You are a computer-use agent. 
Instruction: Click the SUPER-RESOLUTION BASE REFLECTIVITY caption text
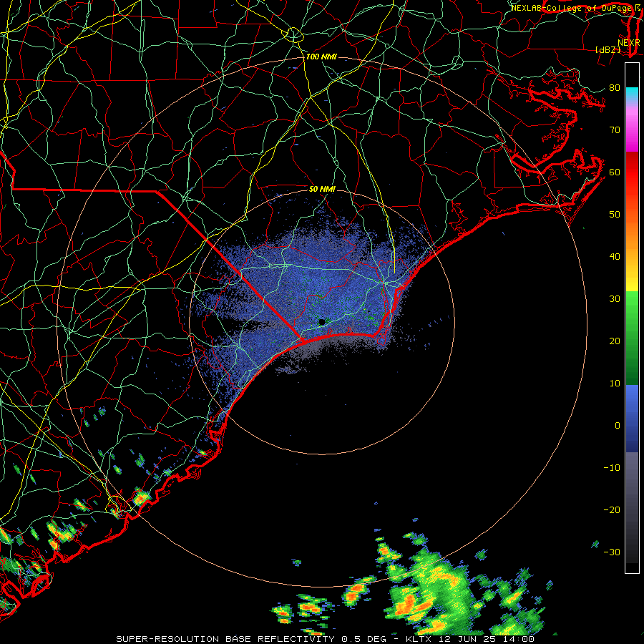point(225,639)
